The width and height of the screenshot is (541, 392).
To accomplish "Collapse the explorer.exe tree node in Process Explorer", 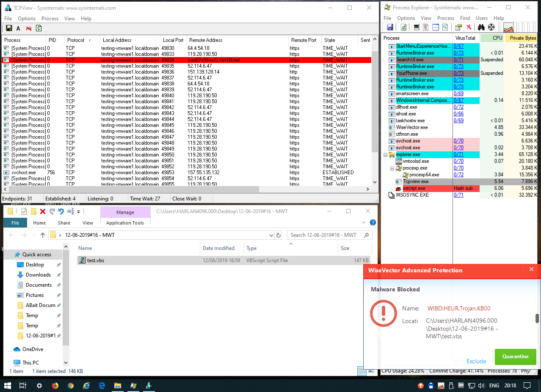I will tap(385, 154).
